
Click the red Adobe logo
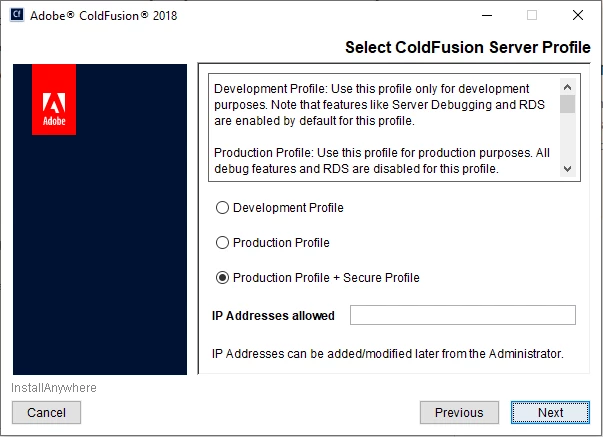tap(54, 99)
